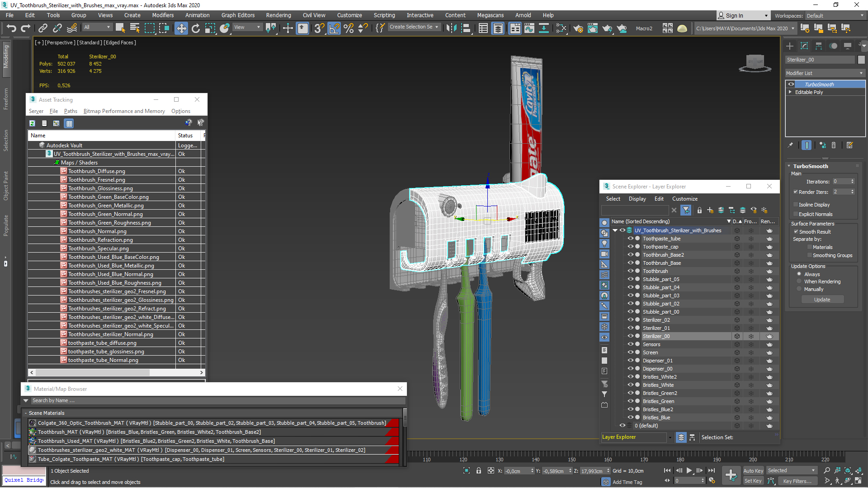Image resolution: width=868 pixels, height=488 pixels.
Task: Click the lock icon in Scene Explorer toolbar
Action: [x=699, y=210]
